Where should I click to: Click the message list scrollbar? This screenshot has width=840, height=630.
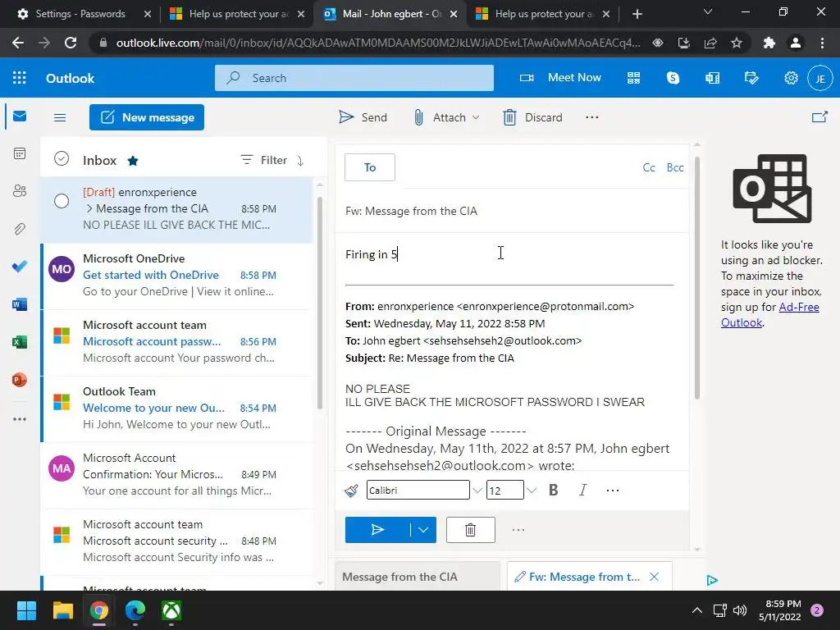[320, 303]
